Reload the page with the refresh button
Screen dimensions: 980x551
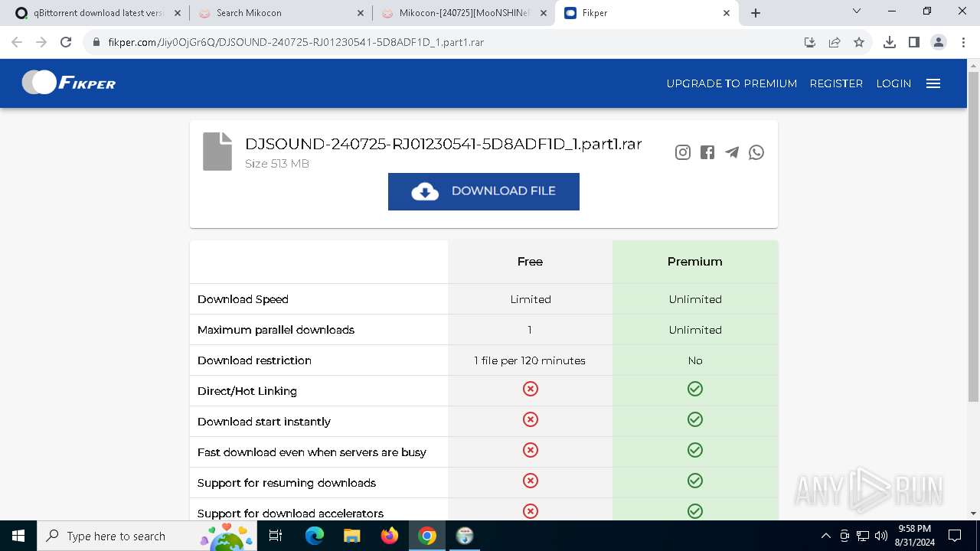click(66, 42)
